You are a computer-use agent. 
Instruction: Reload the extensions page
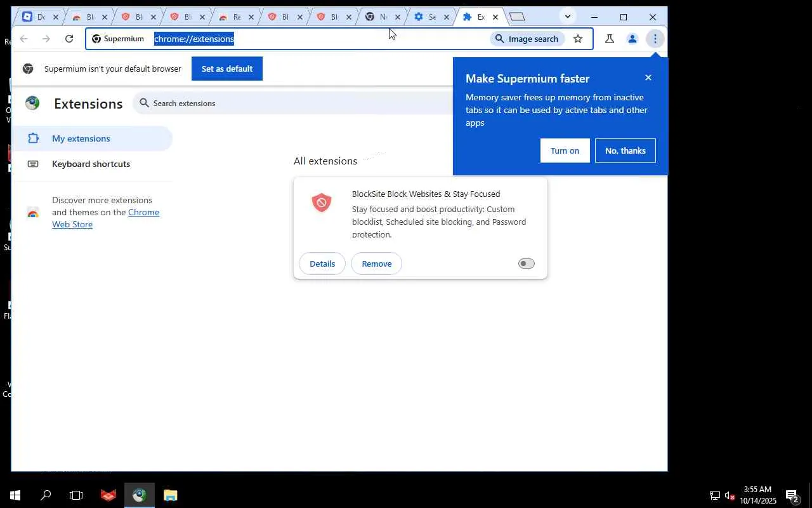(69, 39)
